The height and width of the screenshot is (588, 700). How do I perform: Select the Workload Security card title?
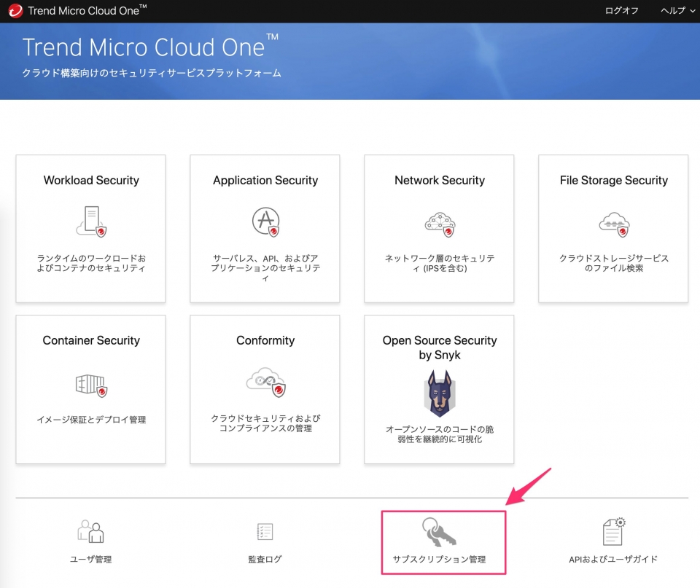tap(90, 180)
